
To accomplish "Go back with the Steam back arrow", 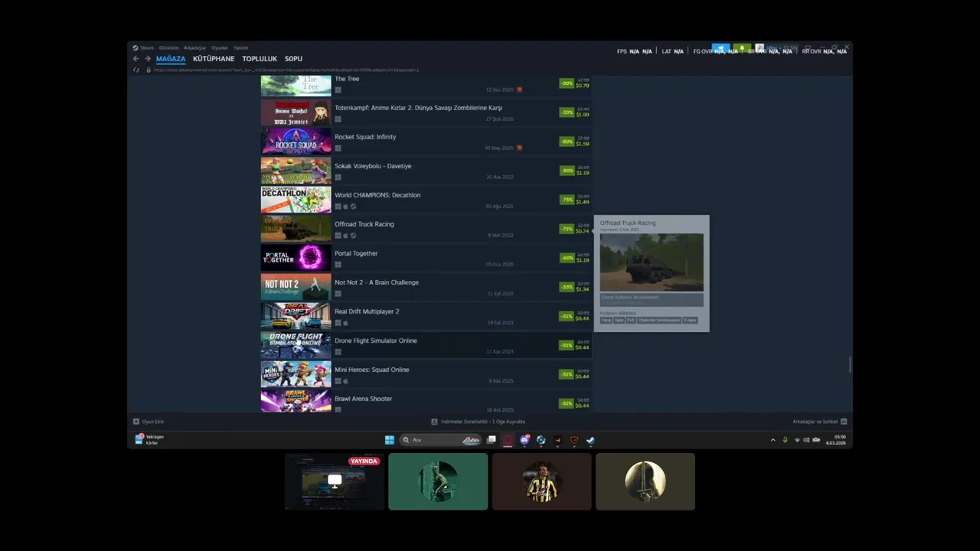I will pos(136,59).
